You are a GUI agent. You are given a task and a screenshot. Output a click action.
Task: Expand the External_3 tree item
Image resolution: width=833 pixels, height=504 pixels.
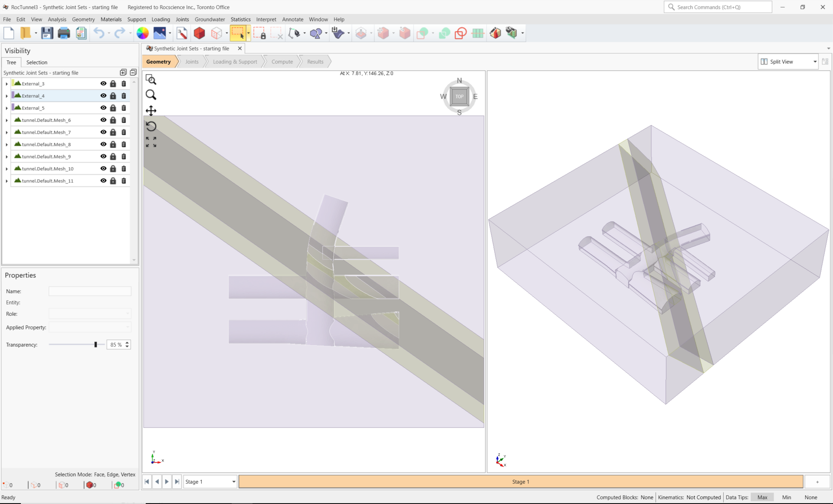point(6,83)
